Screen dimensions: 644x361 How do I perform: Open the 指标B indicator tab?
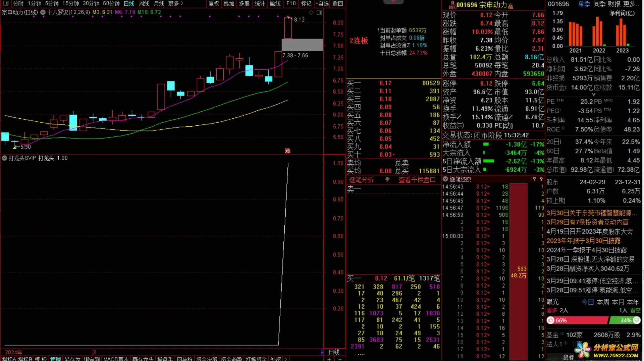tap(25, 359)
